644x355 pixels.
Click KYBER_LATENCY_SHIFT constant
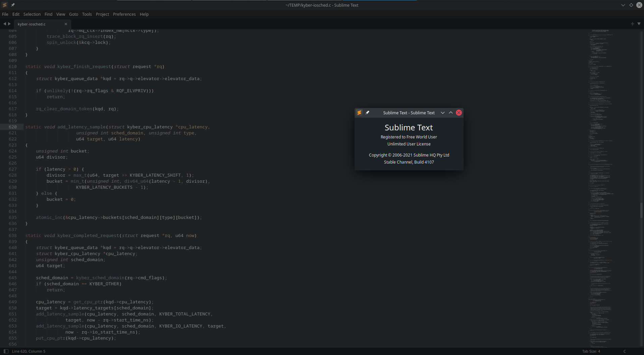[155, 175]
